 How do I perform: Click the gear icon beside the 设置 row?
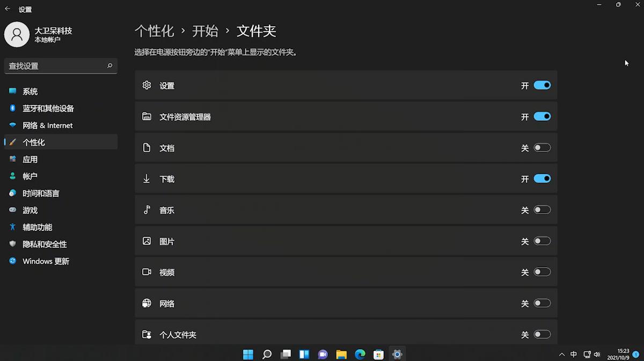click(x=147, y=85)
